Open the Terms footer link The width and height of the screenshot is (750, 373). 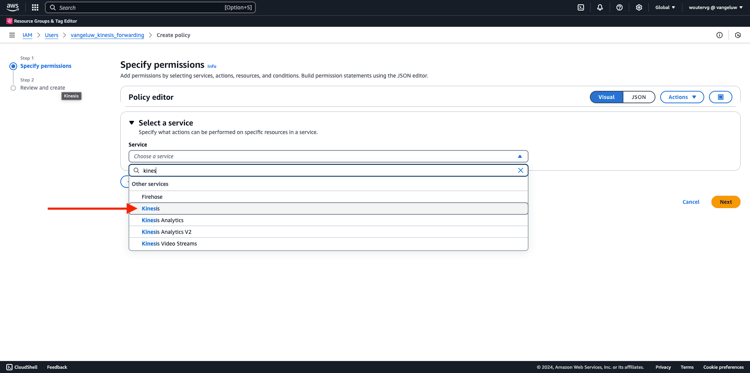click(x=687, y=367)
